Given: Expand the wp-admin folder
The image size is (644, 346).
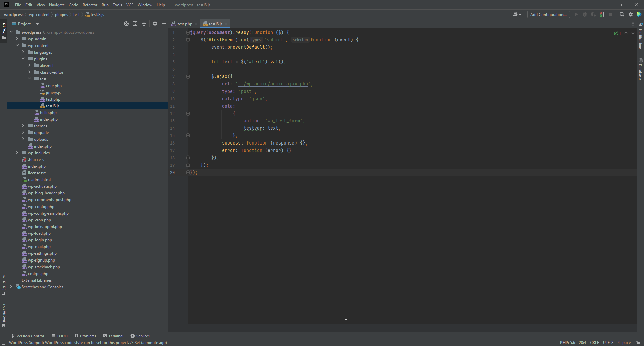Looking at the screenshot, I should pyautogui.click(x=17, y=39).
